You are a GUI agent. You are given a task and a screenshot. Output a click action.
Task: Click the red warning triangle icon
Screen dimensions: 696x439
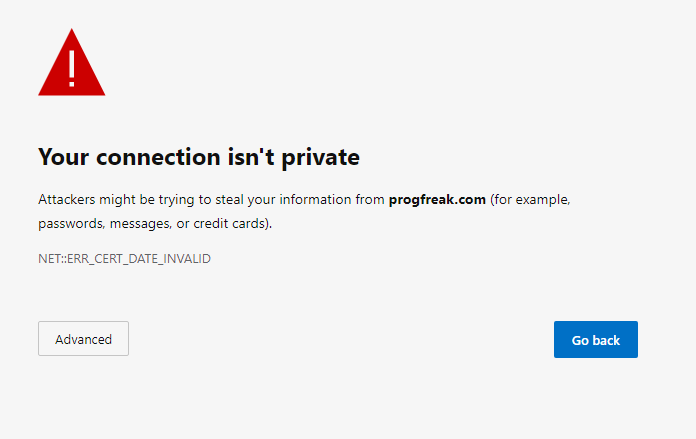pyautogui.click(x=71, y=63)
